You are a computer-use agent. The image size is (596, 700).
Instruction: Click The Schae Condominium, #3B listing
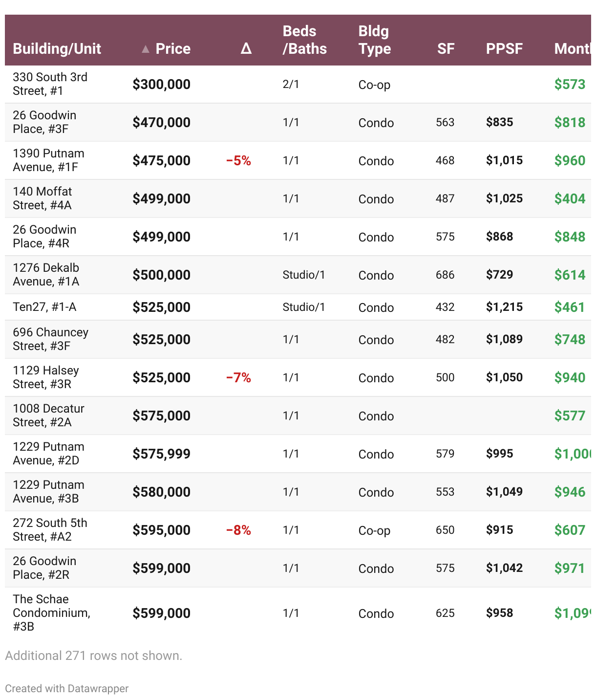[x=51, y=613]
